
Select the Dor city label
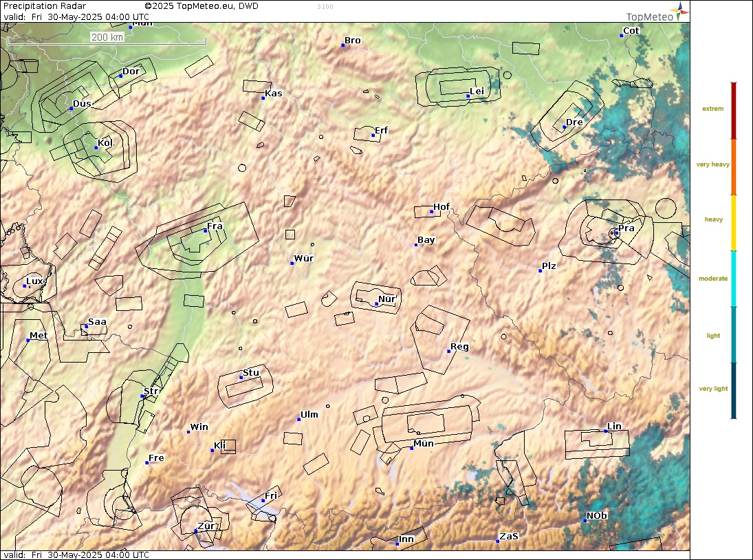pyautogui.click(x=131, y=71)
